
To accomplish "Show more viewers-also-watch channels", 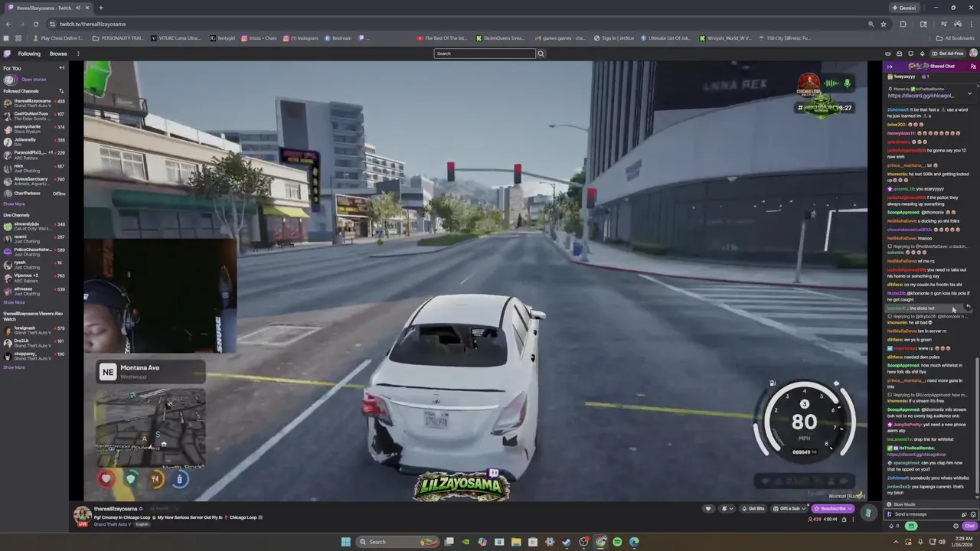I will click(14, 367).
